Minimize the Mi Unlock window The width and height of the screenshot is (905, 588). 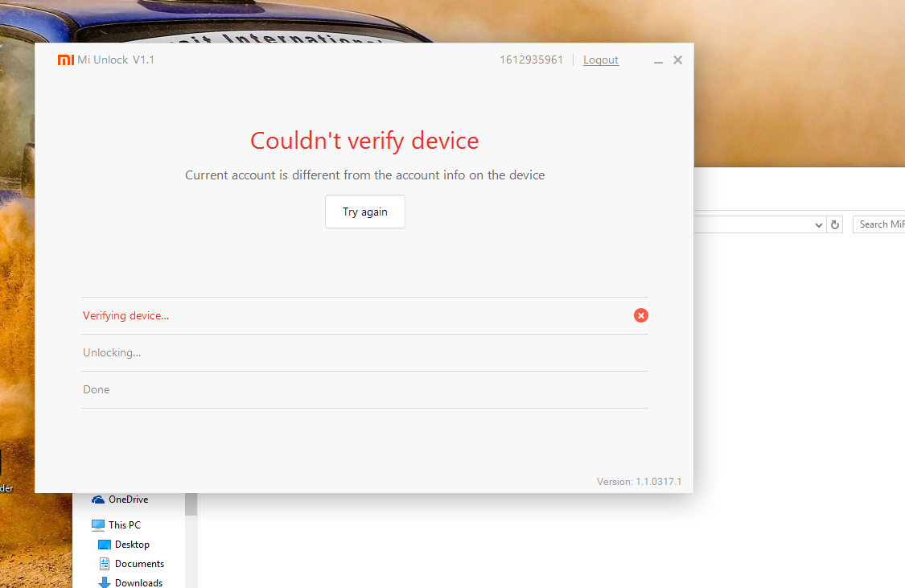658,60
